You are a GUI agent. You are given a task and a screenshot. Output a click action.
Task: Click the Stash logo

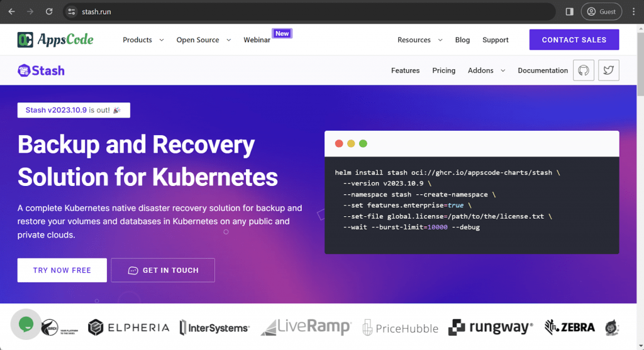(x=42, y=70)
